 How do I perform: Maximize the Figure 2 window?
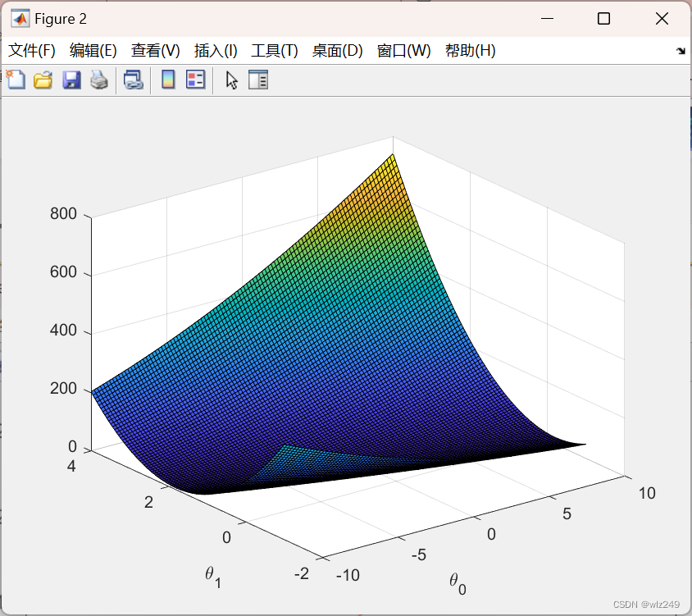(x=603, y=19)
